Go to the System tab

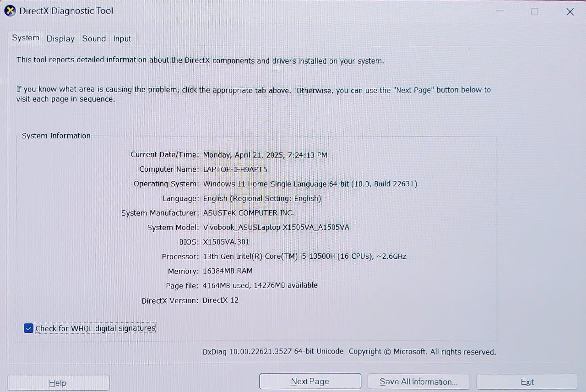(25, 38)
